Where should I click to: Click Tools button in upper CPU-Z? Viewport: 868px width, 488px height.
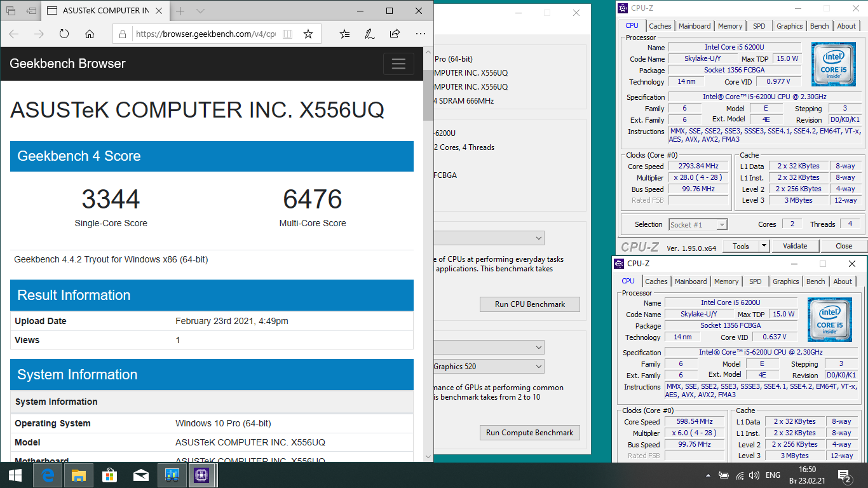[x=741, y=246]
